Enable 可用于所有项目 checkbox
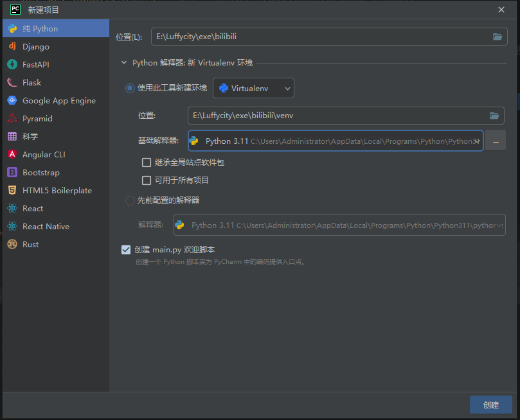The image size is (520, 420). (147, 180)
